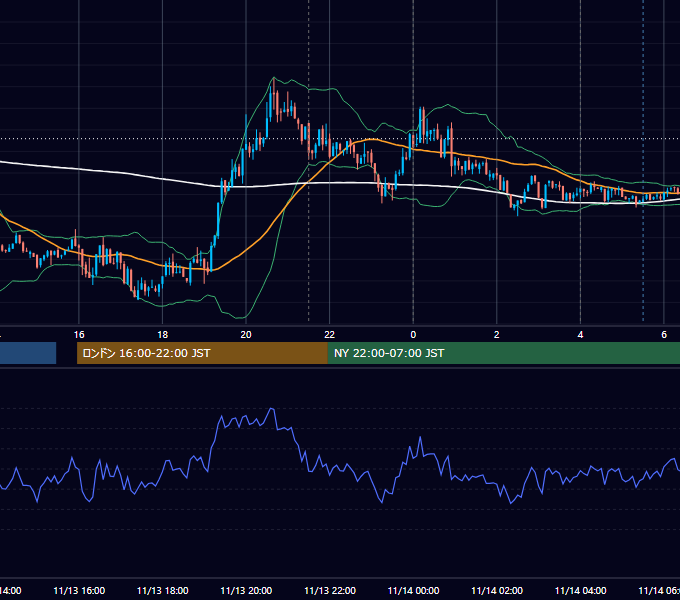Click hour label 18 on chart axis
Image resolution: width=680 pixels, height=600 pixels.
click(162, 335)
